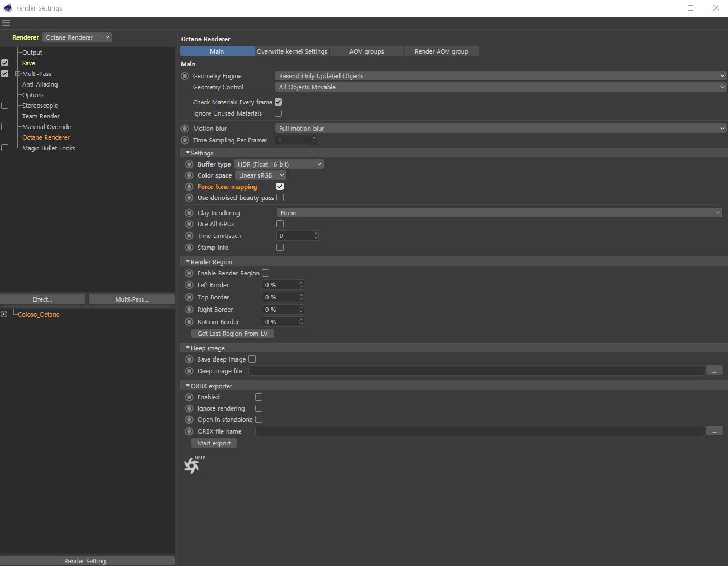Click animation dot beside Clay Rendering

(189, 213)
